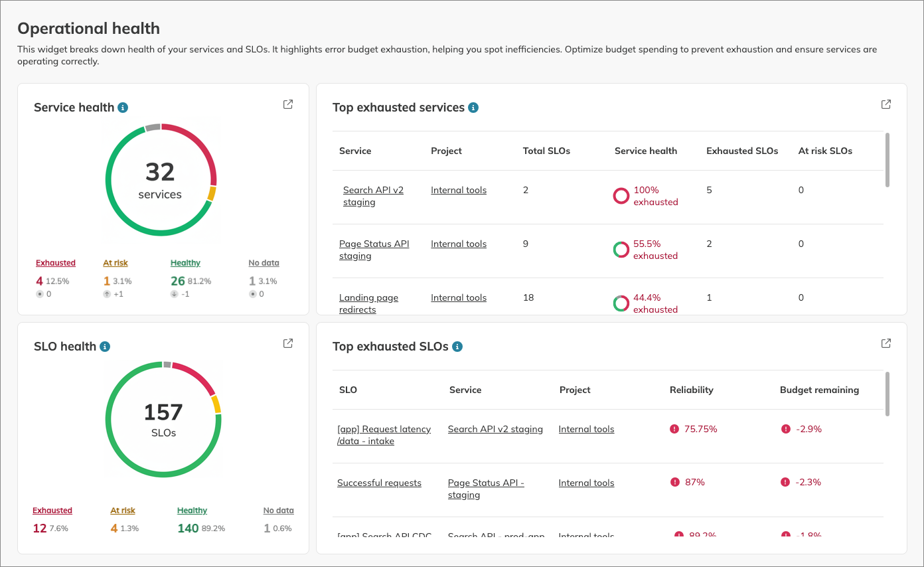Click info icon next to SLO health title
This screenshot has height=567, width=924.
tap(105, 347)
